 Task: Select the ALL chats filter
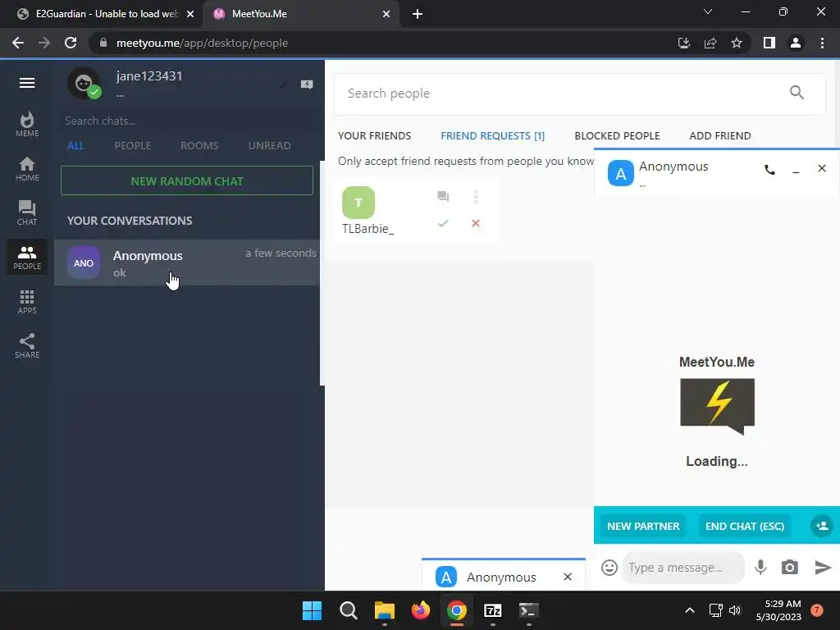75,146
